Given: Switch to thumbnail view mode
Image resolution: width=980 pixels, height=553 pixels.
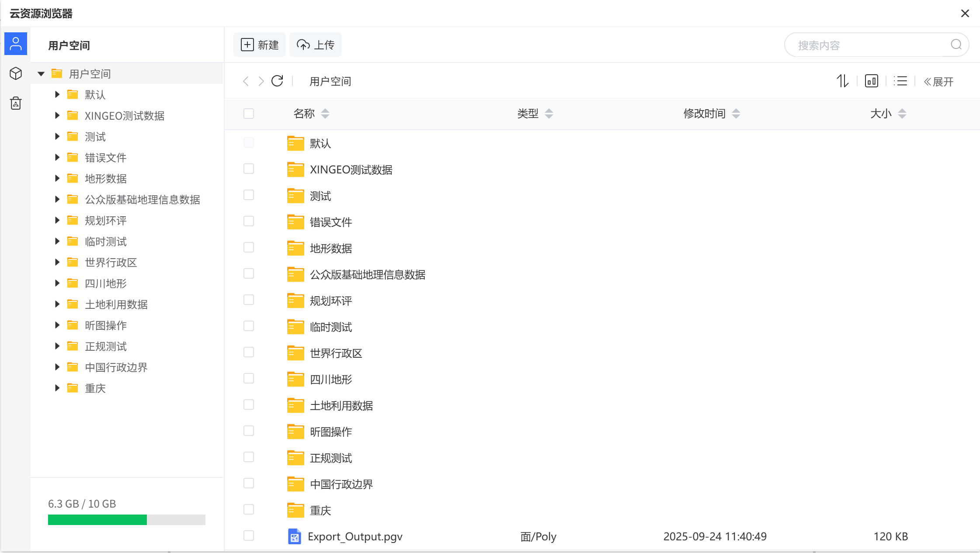Looking at the screenshot, I should pos(871,81).
